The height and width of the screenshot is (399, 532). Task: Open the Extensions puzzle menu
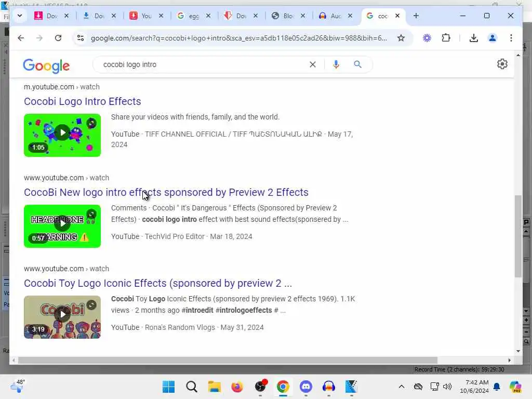pos(446,38)
